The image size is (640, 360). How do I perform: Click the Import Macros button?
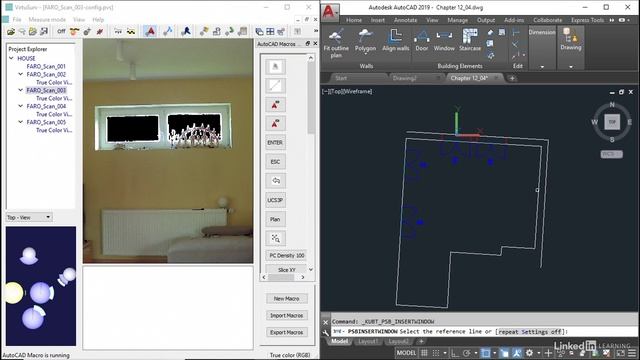[x=287, y=316]
